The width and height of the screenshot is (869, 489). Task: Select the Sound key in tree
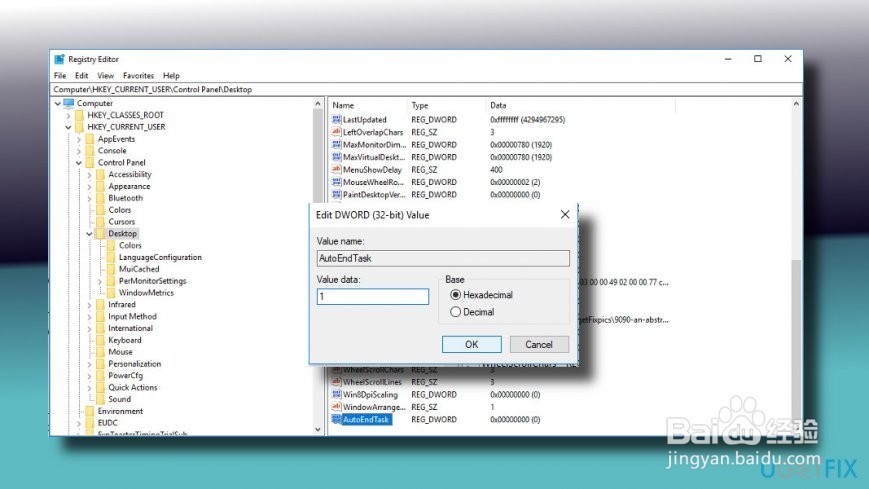[x=120, y=399]
